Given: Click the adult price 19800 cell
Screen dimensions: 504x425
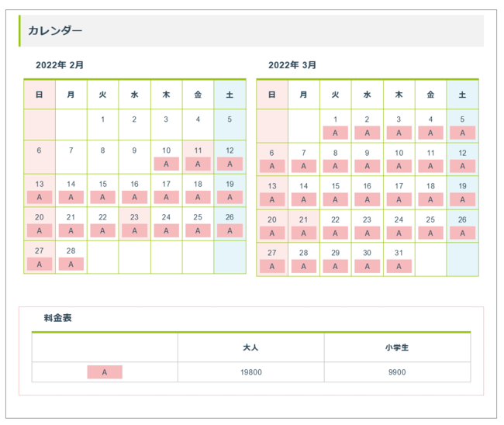Looking at the screenshot, I should click(x=250, y=372).
